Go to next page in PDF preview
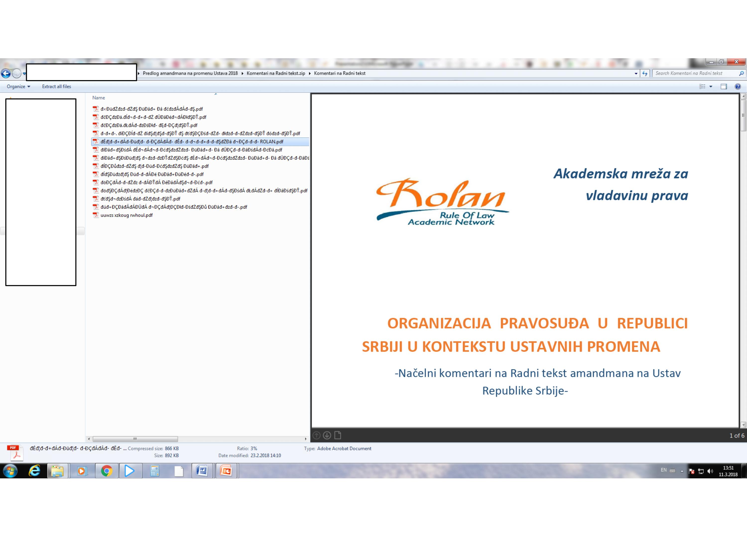This screenshot has width=747, height=560. (x=326, y=436)
